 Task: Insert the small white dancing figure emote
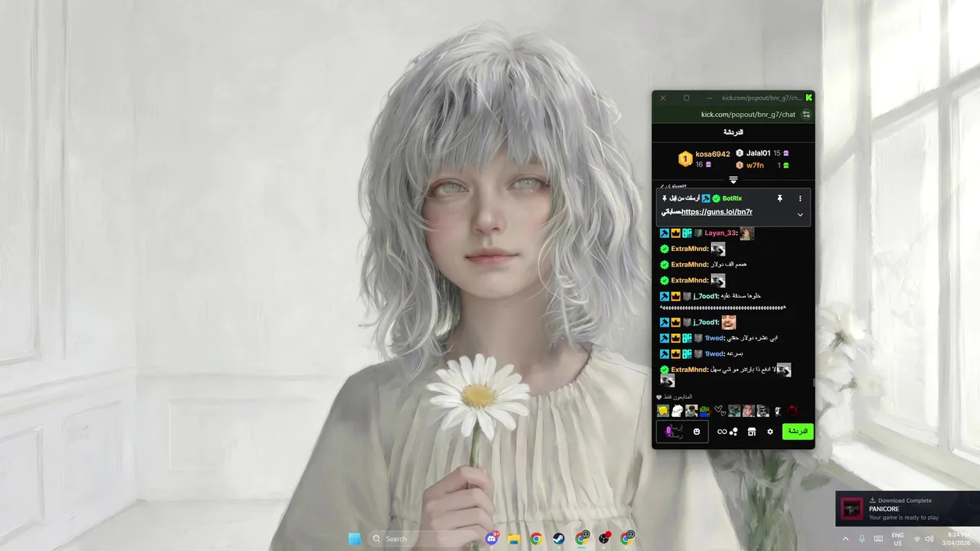click(x=778, y=411)
